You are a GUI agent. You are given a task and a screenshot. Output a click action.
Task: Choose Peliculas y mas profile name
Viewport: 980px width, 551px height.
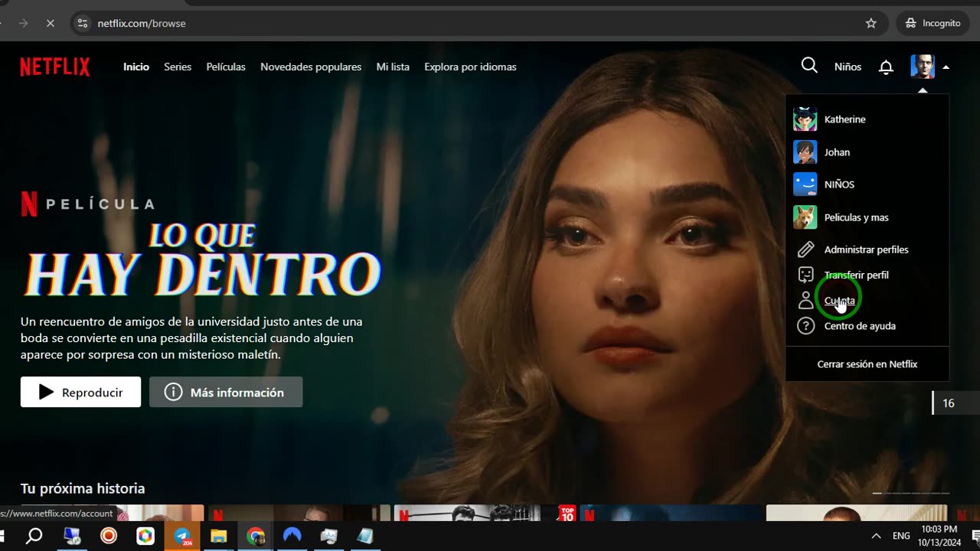[857, 217]
